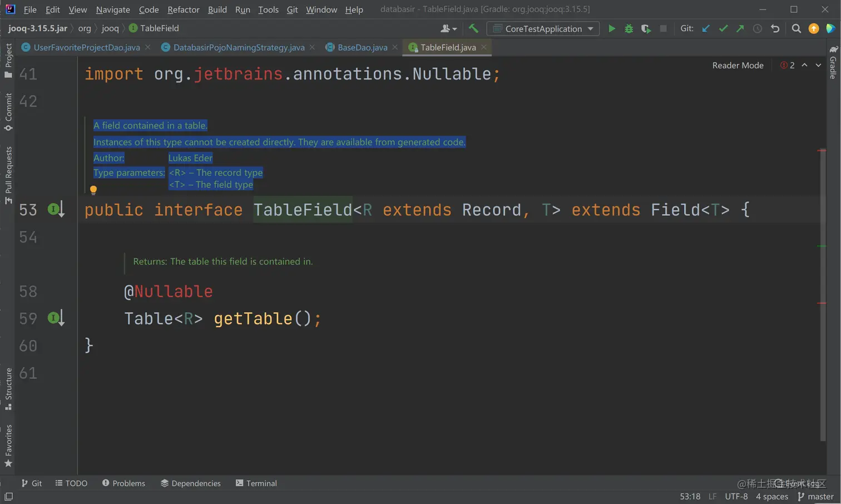This screenshot has height=504, width=841.
Task: Click the lightbulb intention icon in the editor
Action: click(x=93, y=190)
